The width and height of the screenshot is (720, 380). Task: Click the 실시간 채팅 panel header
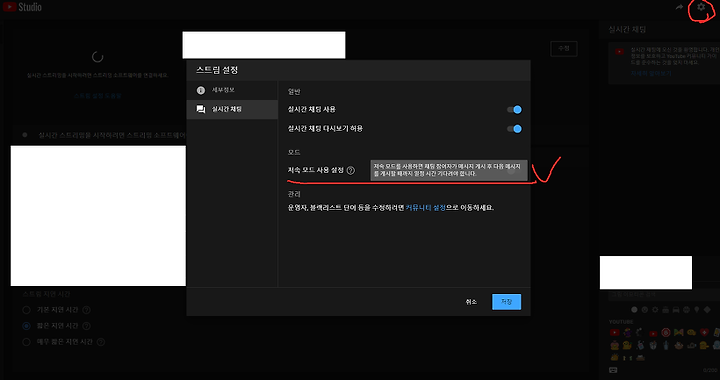(x=627, y=29)
